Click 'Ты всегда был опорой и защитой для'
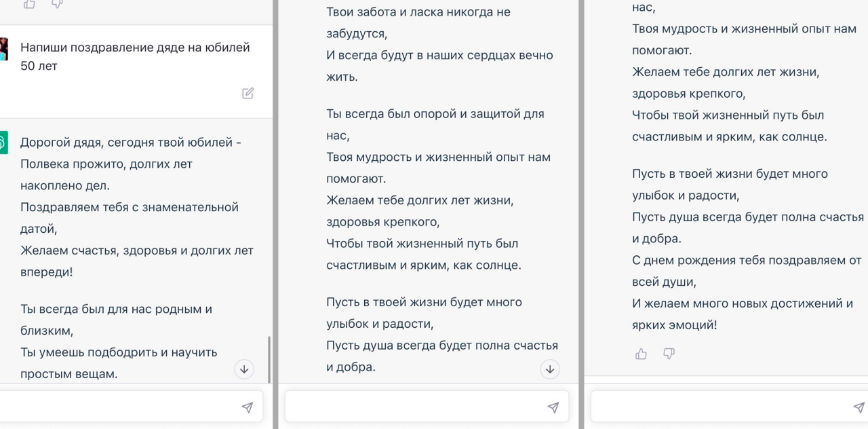 click(435, 114)
